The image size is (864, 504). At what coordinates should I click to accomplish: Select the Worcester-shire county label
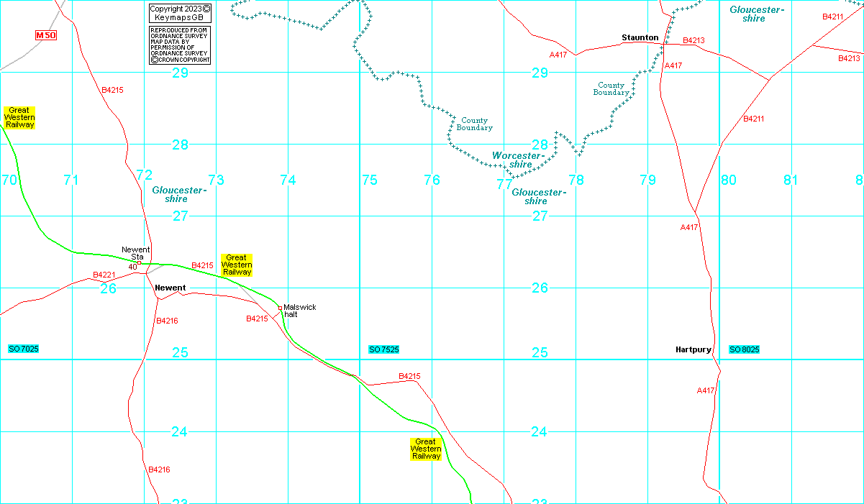[517, 160]
